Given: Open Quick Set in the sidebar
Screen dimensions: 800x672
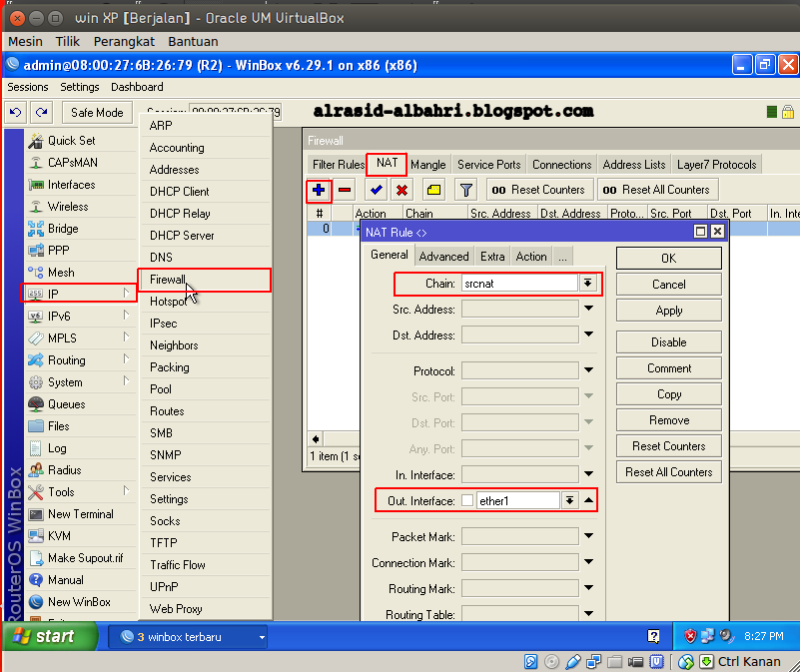Looking at the screenshot, I should click(72, 141).
